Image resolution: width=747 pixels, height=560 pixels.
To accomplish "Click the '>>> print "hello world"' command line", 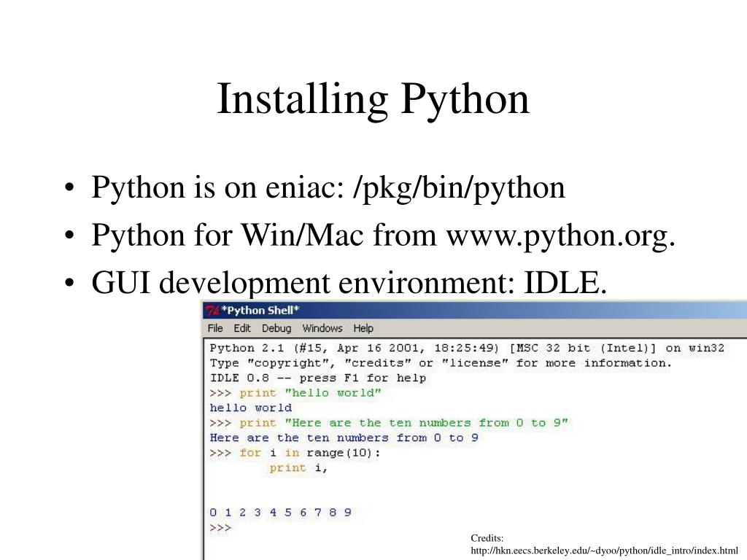I will [x=295, y=393].
